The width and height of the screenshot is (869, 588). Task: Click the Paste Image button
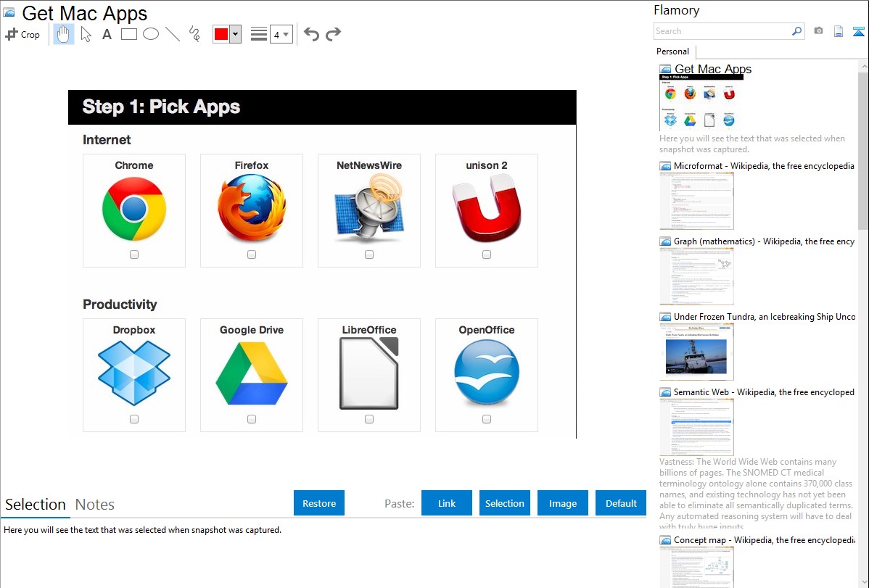(562, 503)
